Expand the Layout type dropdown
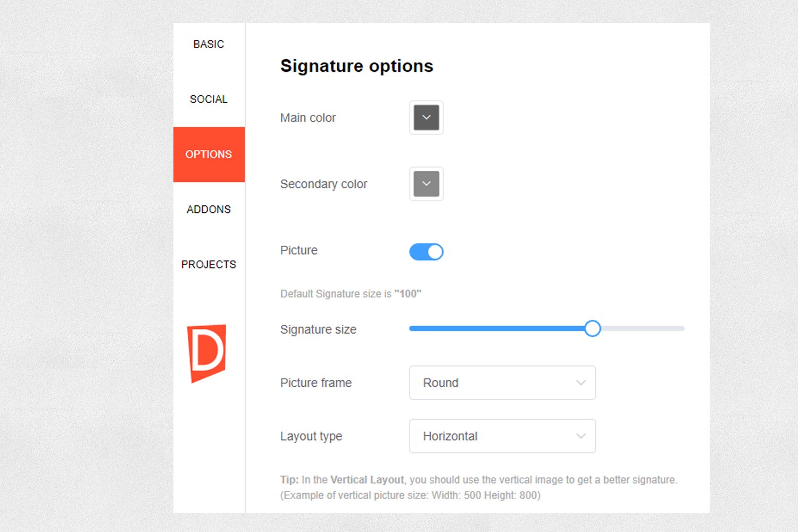Viewport: 798px width, 532px height. [502, 436]
